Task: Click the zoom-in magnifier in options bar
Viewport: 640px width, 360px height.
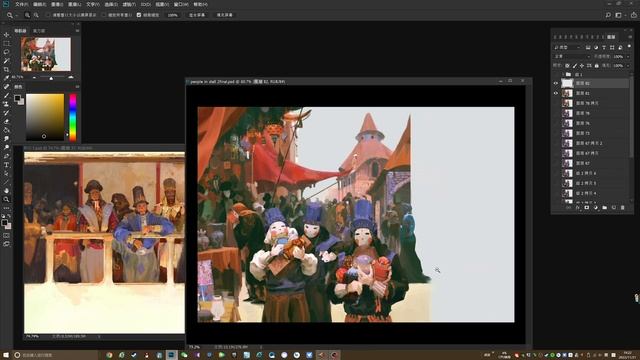Action: (27, 15)
